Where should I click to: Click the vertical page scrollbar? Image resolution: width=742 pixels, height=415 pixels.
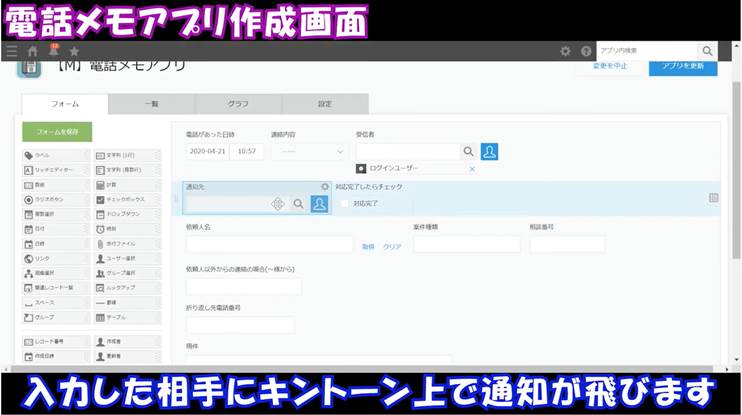736,170
